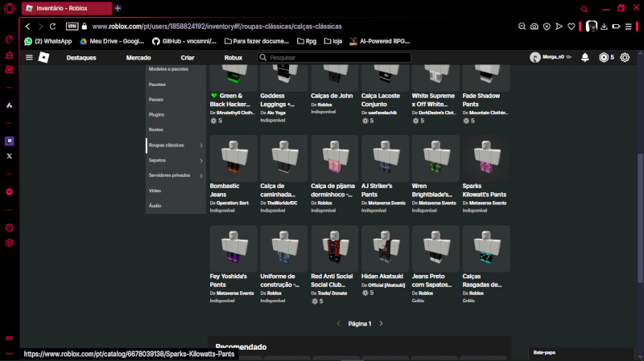This screenshot has width=644, height=361.
Task: Open the Mercado tab
Action: 138,58
